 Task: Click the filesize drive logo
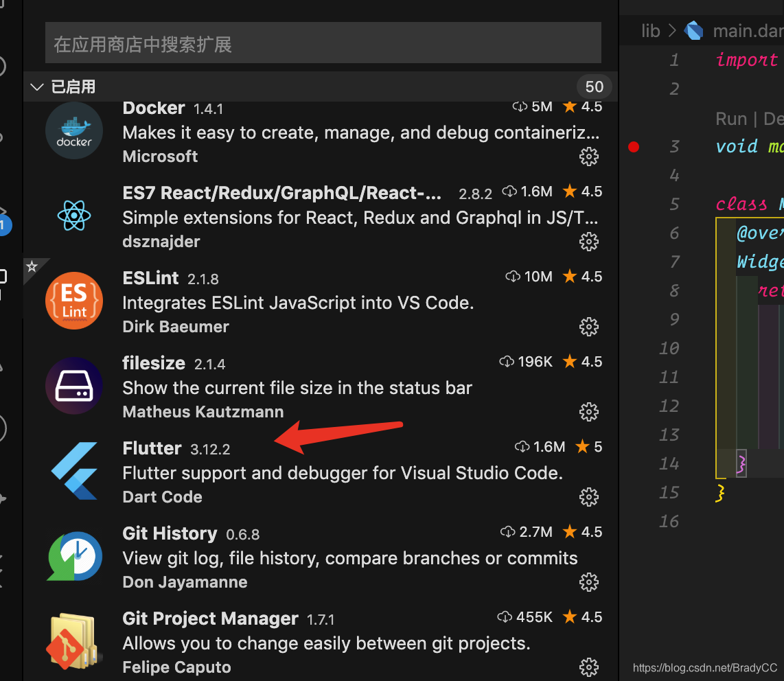click(74, 386)
